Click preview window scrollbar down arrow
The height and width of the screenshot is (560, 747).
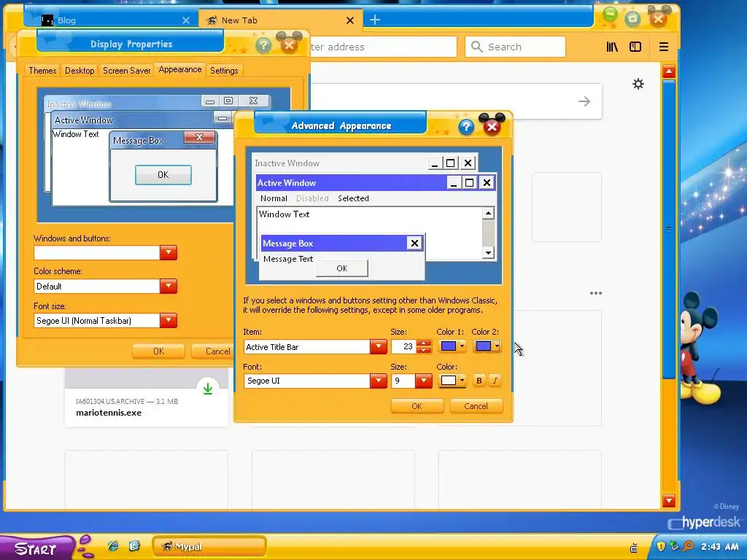click(x=488, y=253)
